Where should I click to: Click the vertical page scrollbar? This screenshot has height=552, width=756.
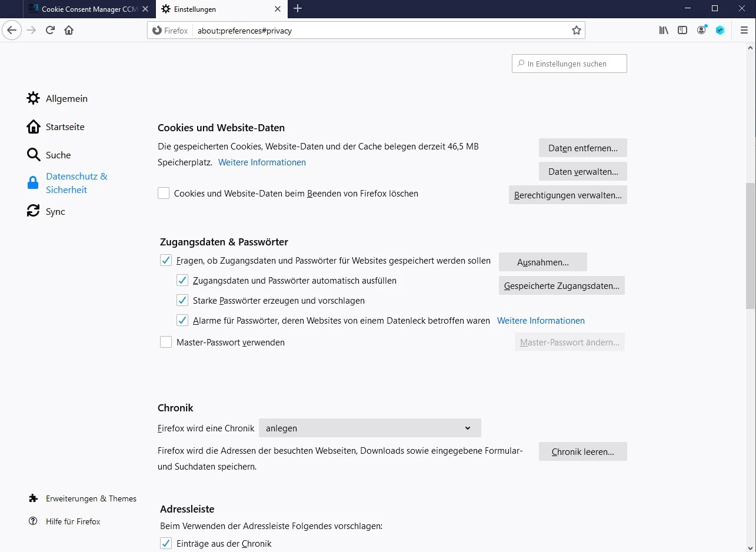[x=750, y=247]
